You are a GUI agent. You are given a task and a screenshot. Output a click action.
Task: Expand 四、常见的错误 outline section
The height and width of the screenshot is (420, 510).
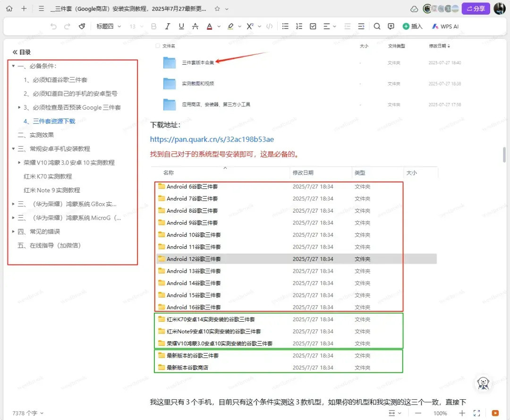click(13, 231)
